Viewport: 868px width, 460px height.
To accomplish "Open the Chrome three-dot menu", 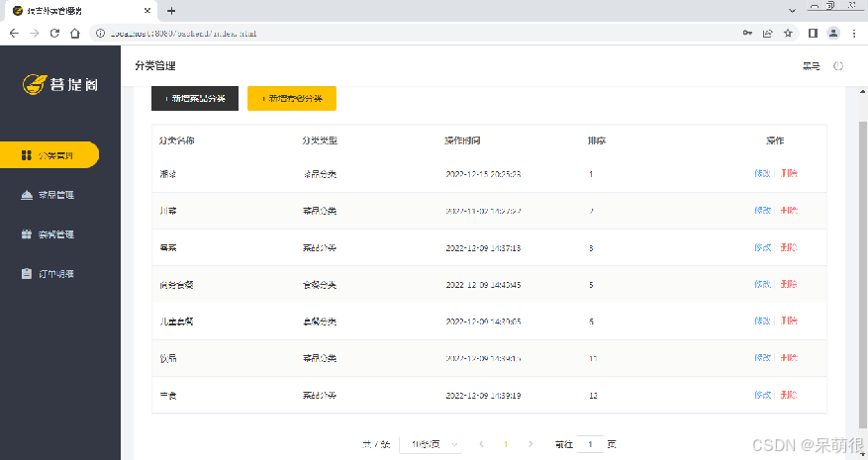I will pos(854,34).
